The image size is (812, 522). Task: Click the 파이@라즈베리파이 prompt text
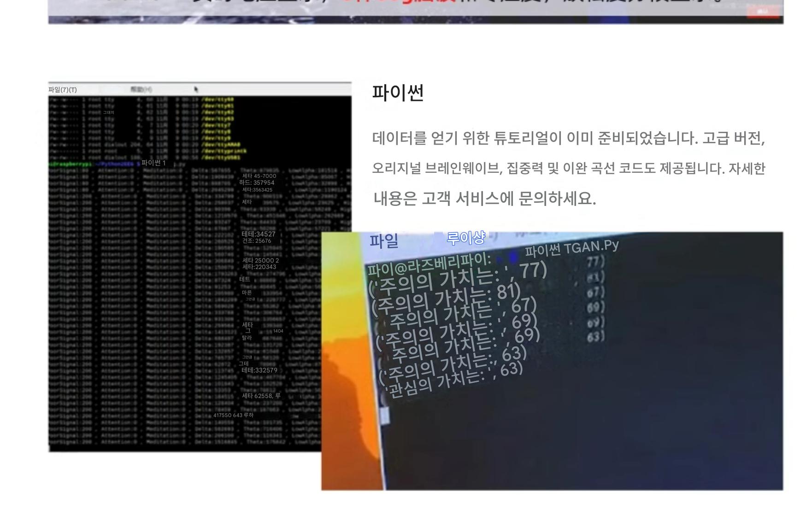(x=429, y=265)
